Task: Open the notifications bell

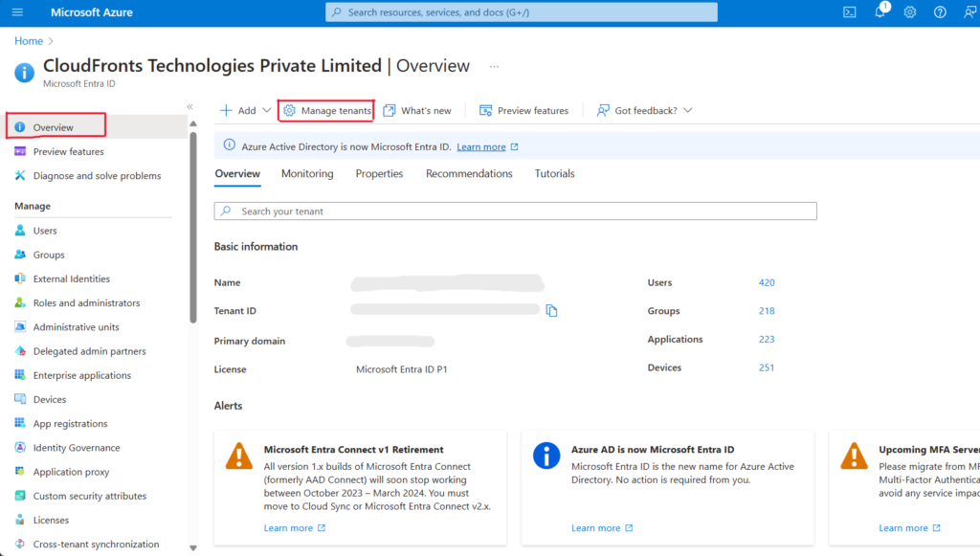Action: (880, 11)
